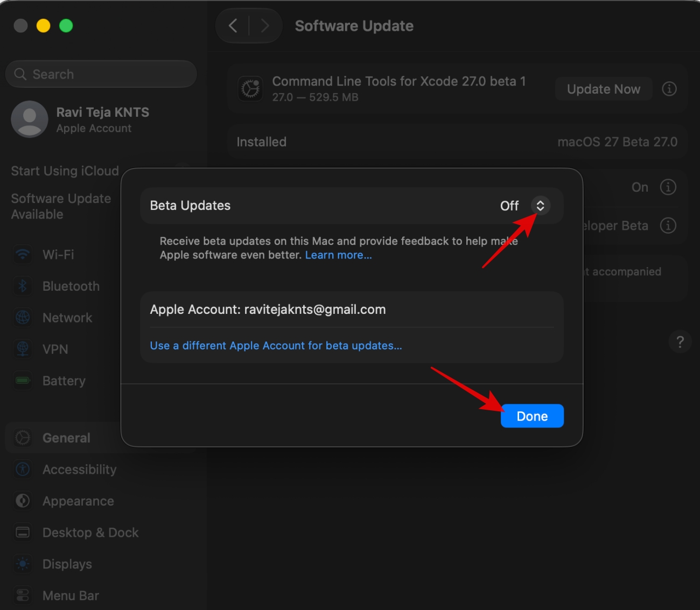Open Displays settings

coord(67,564)
